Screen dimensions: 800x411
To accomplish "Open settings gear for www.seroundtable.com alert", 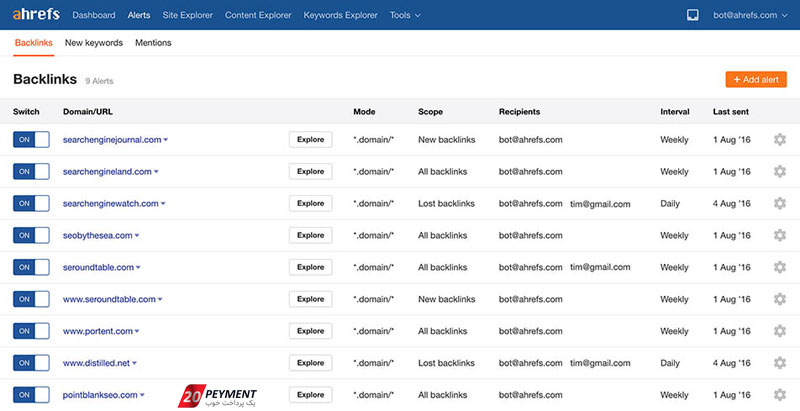I will [x=780, y=299].
